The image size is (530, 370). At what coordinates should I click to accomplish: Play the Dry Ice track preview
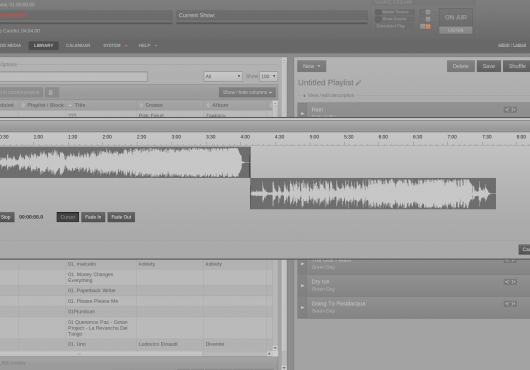click(302, 286)
